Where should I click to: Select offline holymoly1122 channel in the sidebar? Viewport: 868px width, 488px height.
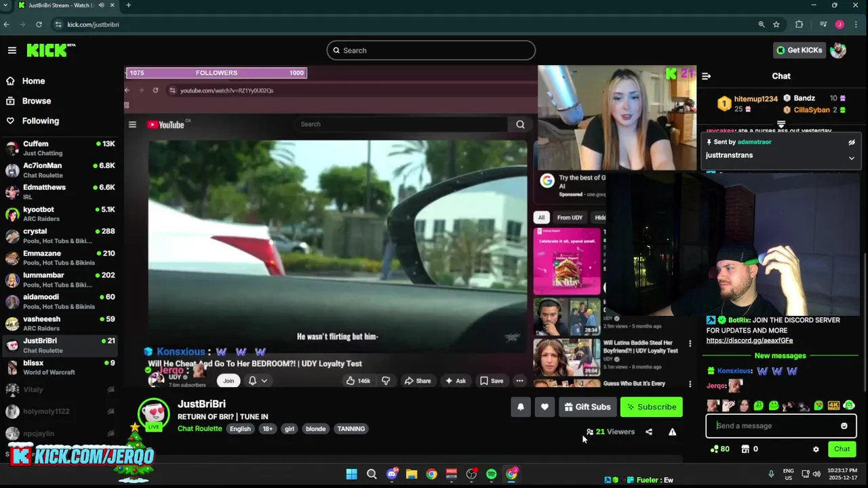(x=60, y=411)
